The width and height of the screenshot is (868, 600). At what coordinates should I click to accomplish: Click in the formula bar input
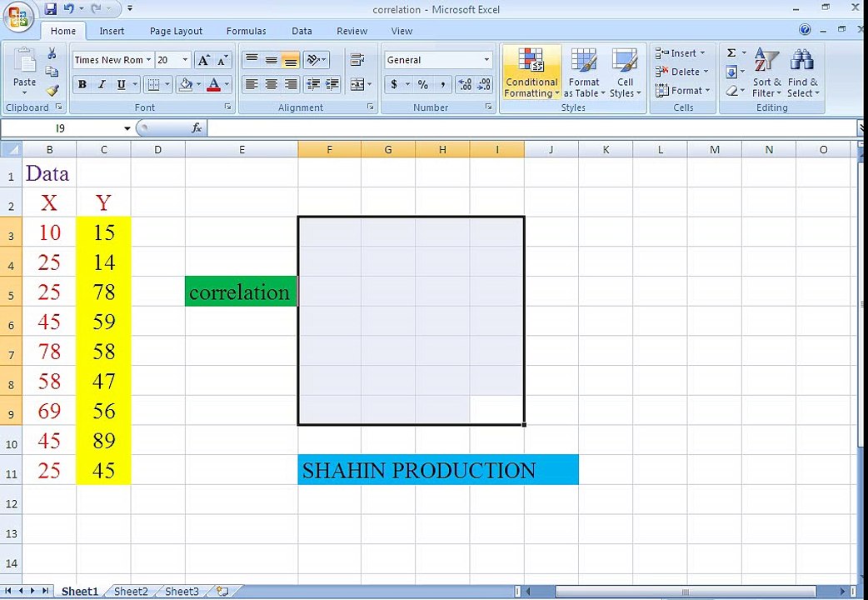point(531,128)
